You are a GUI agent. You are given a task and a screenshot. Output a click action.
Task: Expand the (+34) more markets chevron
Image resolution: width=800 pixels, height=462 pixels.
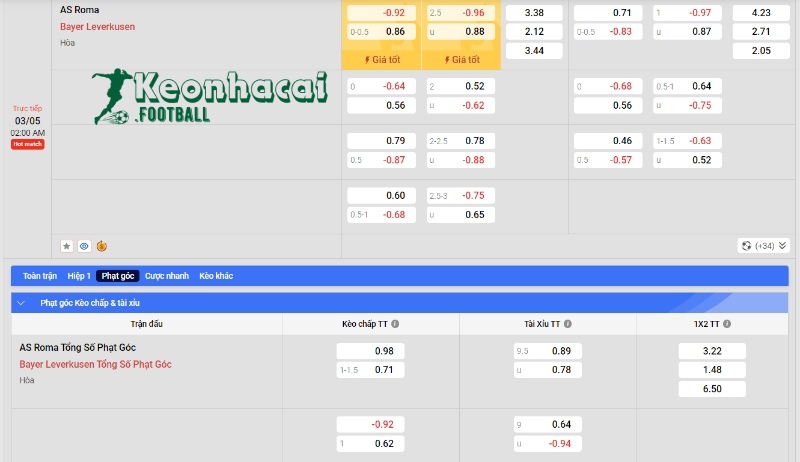(782, 245)
